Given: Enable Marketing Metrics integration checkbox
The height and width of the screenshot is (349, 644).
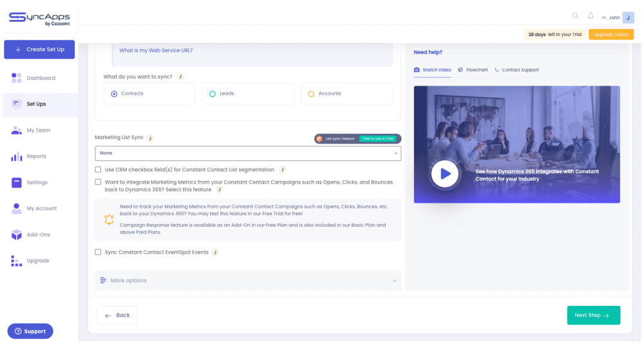Looking at the screenshot, I should pyautogui.click(x=98, y=182).
